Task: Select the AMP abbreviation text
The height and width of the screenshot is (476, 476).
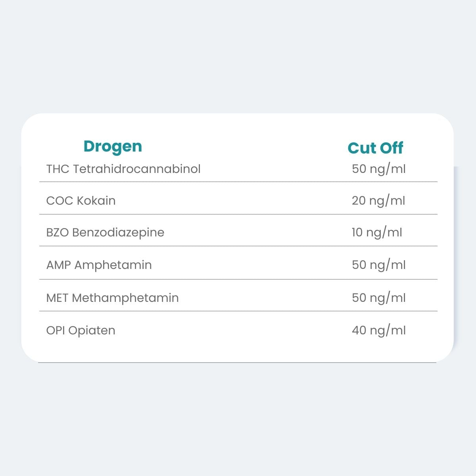Action: [x=59, y=265]
